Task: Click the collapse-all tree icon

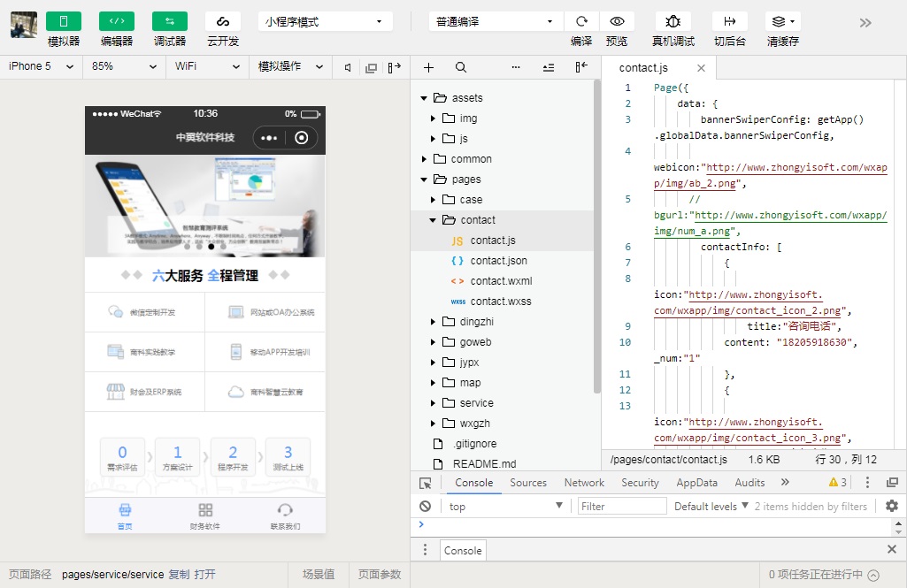Action: coord(549,68)
